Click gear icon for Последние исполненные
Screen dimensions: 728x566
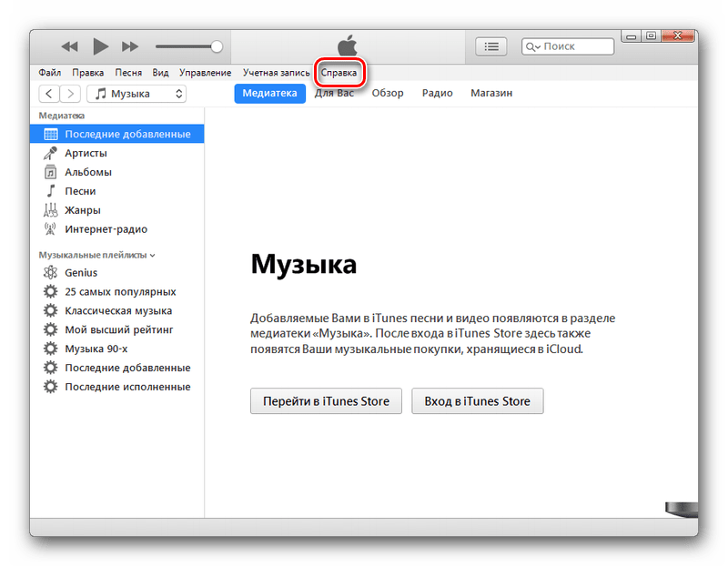tap(50, 387)
